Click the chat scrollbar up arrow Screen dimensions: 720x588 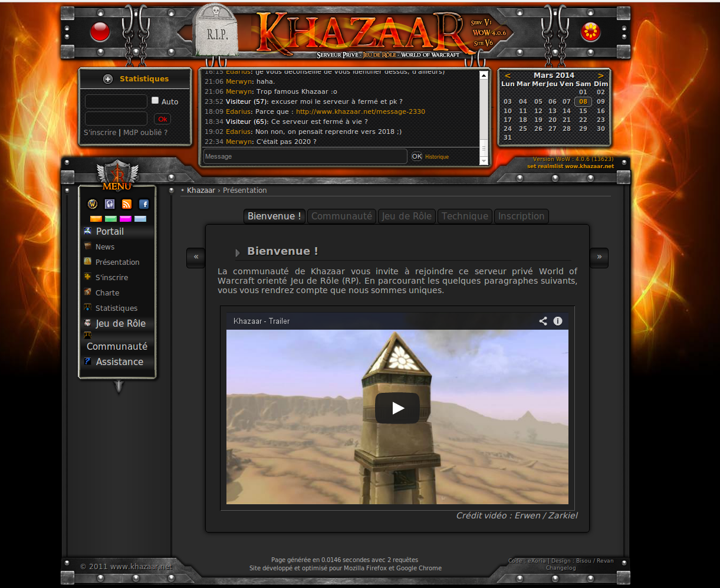coord(484,75)
